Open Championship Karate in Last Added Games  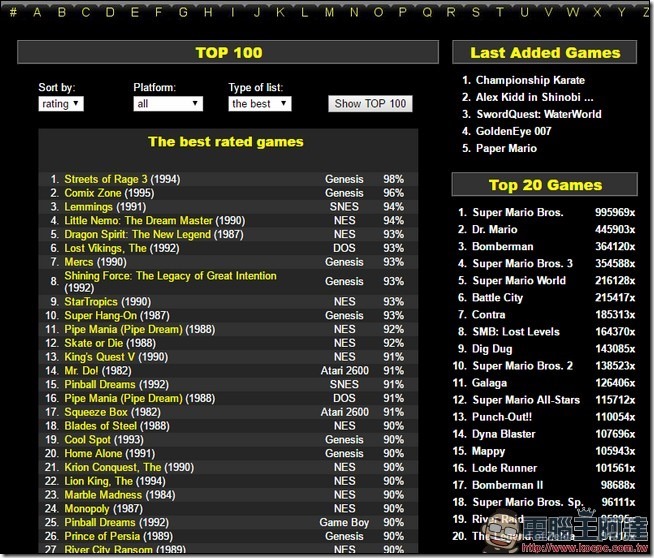(530, 80)
